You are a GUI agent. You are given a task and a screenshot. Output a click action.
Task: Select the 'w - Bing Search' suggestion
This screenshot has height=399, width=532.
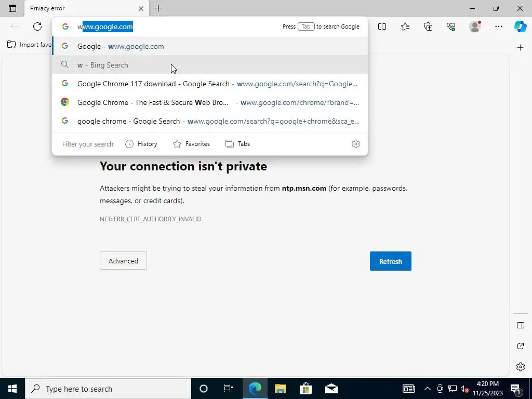pos(210,65)
